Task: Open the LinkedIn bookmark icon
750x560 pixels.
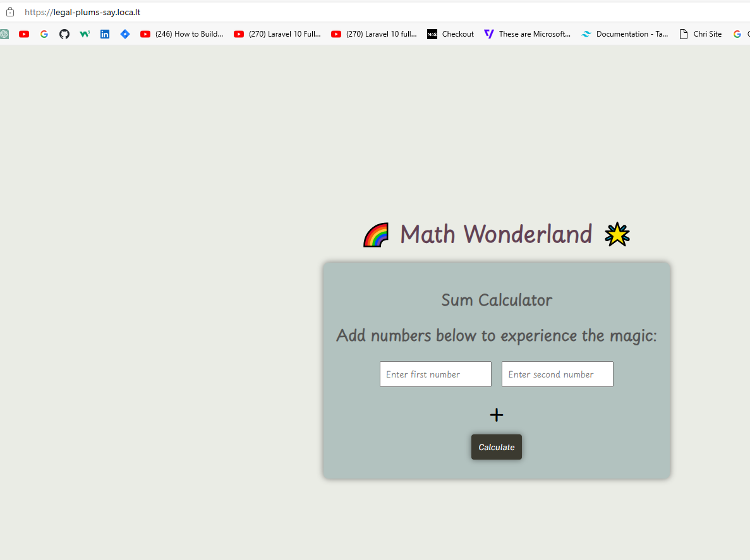Action: pyautogui.click(x=105, y=34)
